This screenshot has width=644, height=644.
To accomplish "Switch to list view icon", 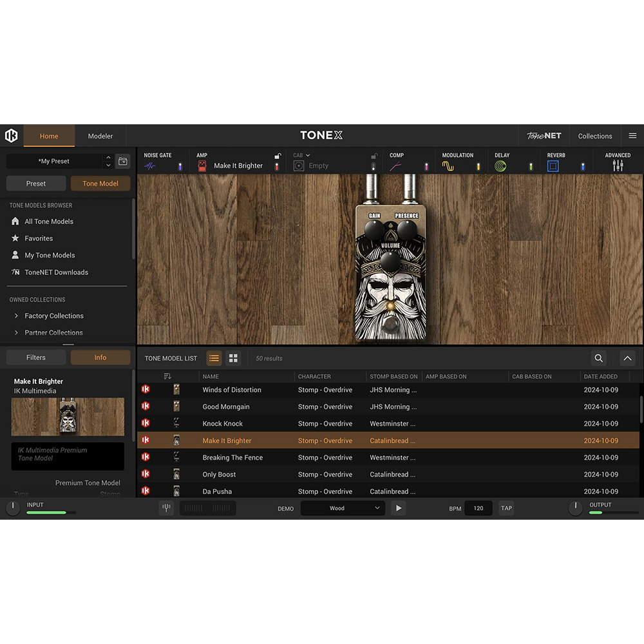I will 214,358.
